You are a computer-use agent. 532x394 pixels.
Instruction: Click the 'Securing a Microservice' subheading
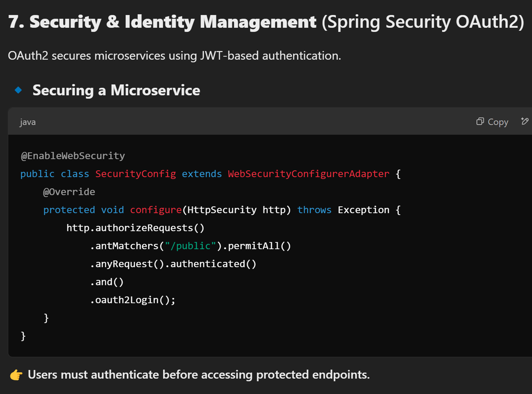tap(116, 90)
